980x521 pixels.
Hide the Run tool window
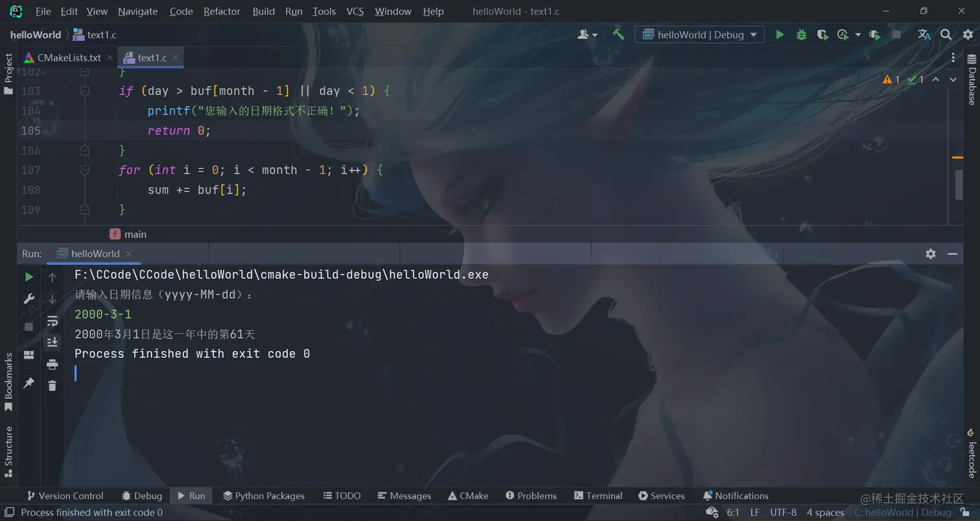[952, 253]
